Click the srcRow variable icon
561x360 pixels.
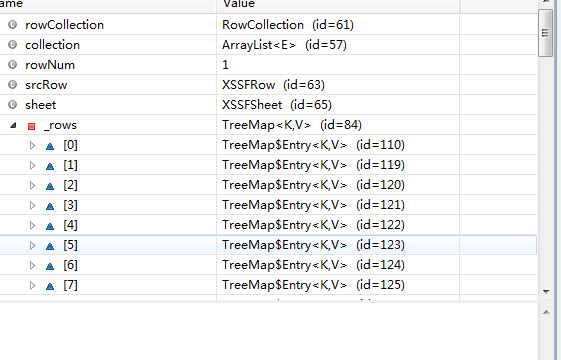pos(13,85)
